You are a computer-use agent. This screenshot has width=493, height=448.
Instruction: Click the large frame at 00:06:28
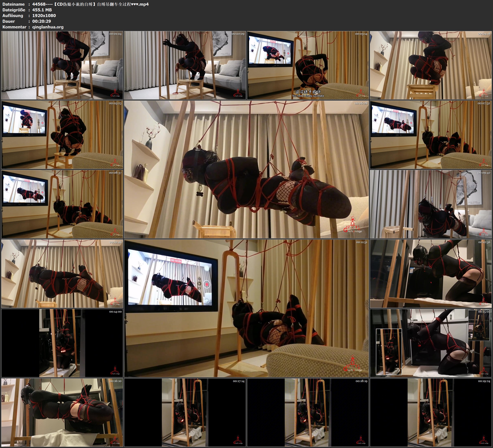pyautogui.click(x=246, y=169)
